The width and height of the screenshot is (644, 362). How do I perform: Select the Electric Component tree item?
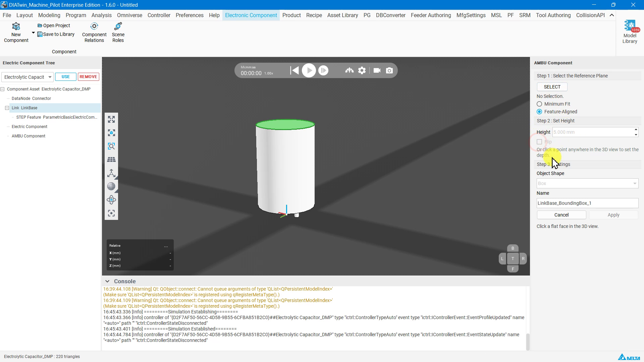pos(30,127)
